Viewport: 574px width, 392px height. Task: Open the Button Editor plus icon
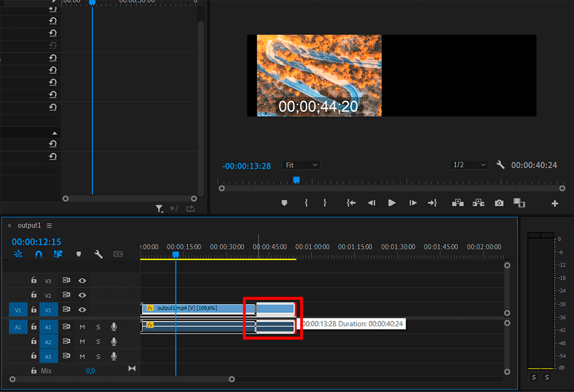555,204
